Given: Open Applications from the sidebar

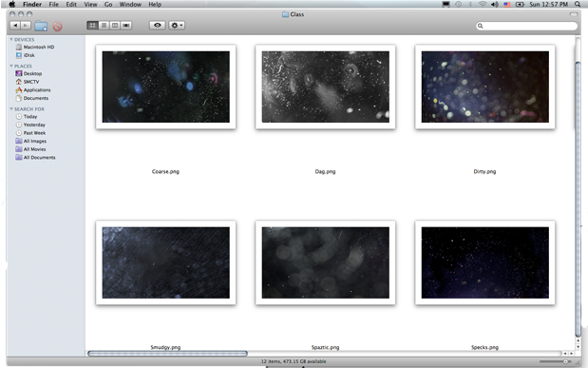Looking at the screenshot, I should pyautogui.click(x=33, y=90).
